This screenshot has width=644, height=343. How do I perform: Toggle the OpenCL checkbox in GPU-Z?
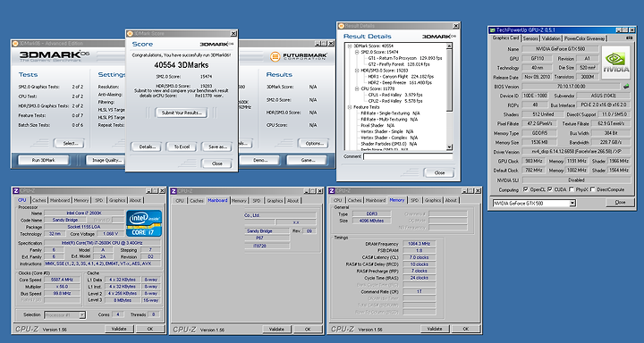tap(526, 189)
